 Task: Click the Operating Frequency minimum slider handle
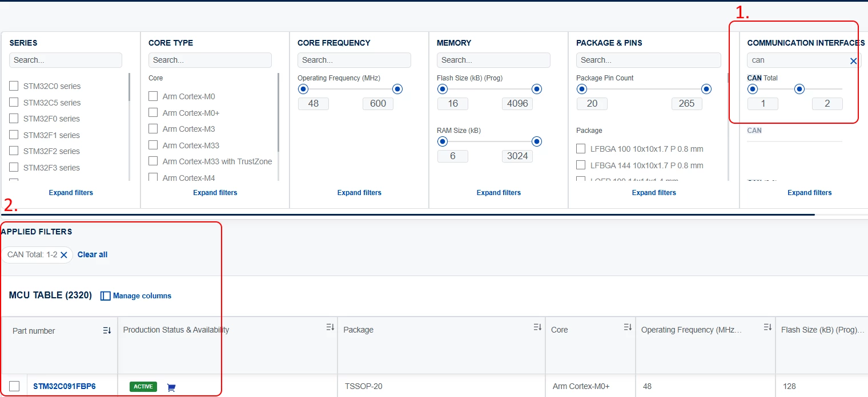(303, 89)
